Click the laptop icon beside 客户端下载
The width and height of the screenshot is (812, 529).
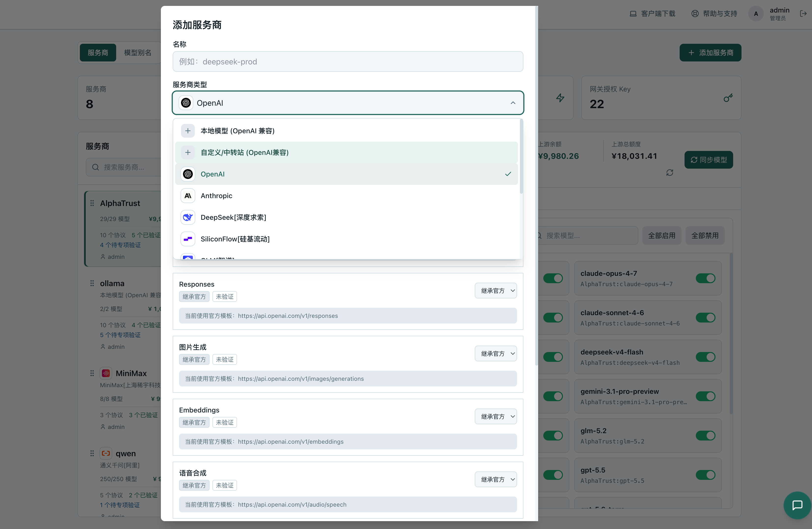pos(633,14)
